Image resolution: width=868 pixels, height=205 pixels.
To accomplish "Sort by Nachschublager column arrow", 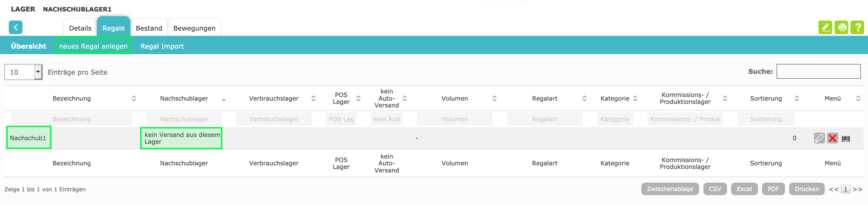I will 223,99.
